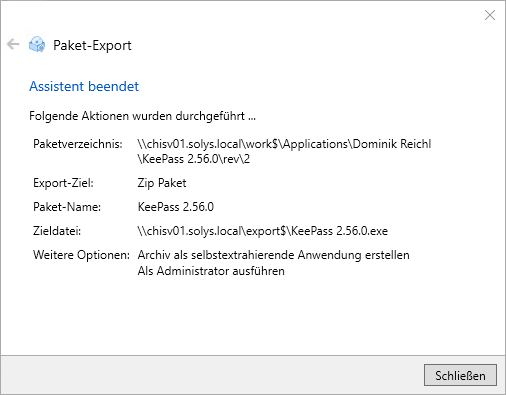Click the Export-Ziel label
This screenshot has height=395, width=506.
click(63, 183)
